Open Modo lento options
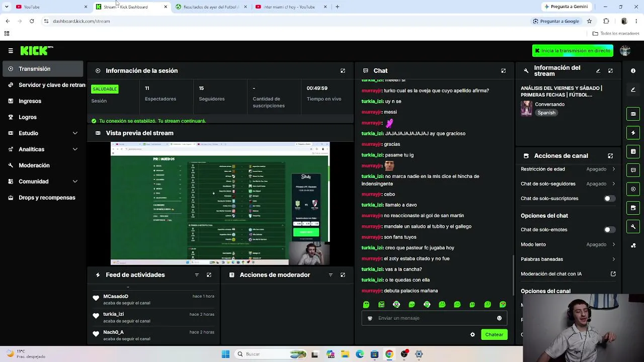This screenshot has width=644, height=362. 568,244
